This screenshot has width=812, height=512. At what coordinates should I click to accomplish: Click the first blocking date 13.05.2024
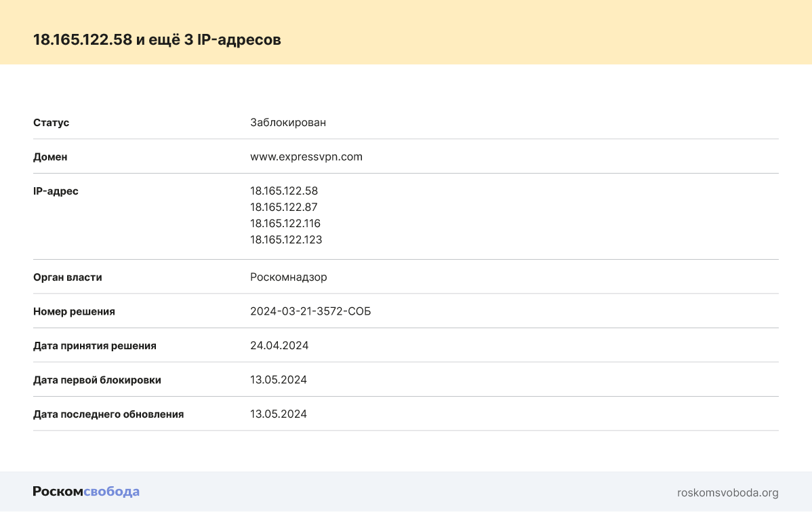click(x=279, y=379)
